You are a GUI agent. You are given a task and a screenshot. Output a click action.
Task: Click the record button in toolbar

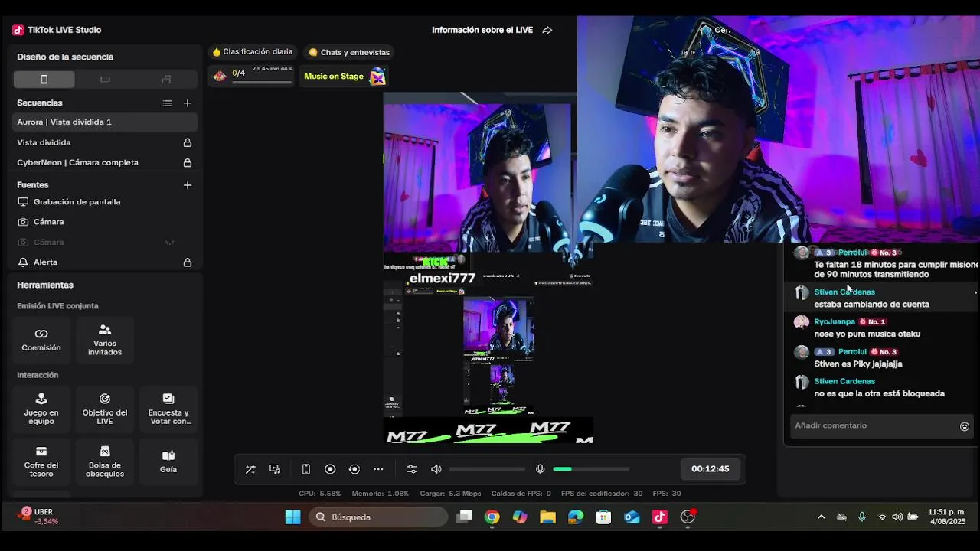(330, 469)
